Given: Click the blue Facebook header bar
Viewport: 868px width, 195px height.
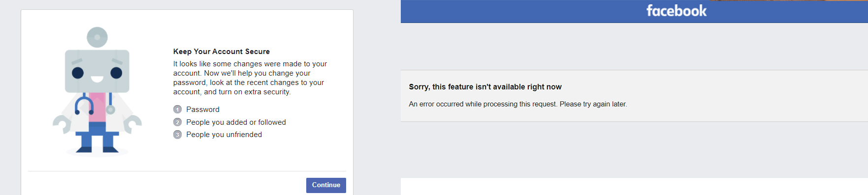Looking at the screenshot, I should [634, 11].
